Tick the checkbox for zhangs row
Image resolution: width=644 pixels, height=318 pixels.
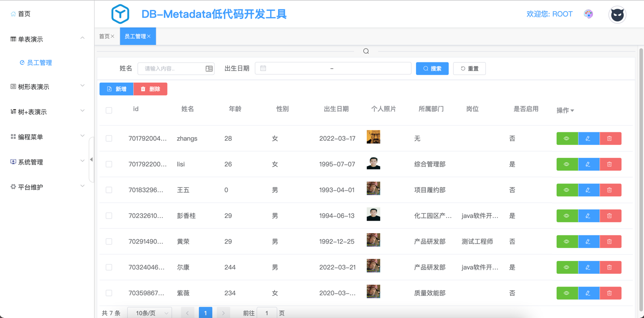[109, 139]
